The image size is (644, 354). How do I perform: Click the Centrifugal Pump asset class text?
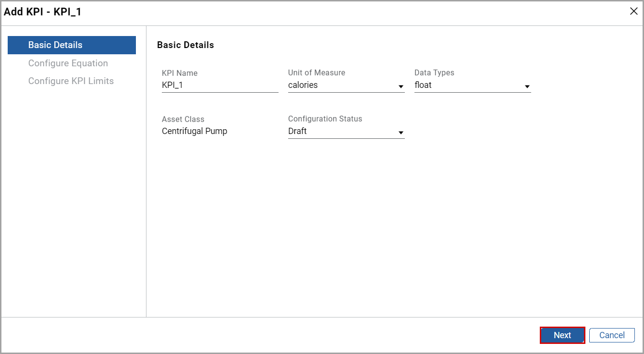(x=194, y=131)
